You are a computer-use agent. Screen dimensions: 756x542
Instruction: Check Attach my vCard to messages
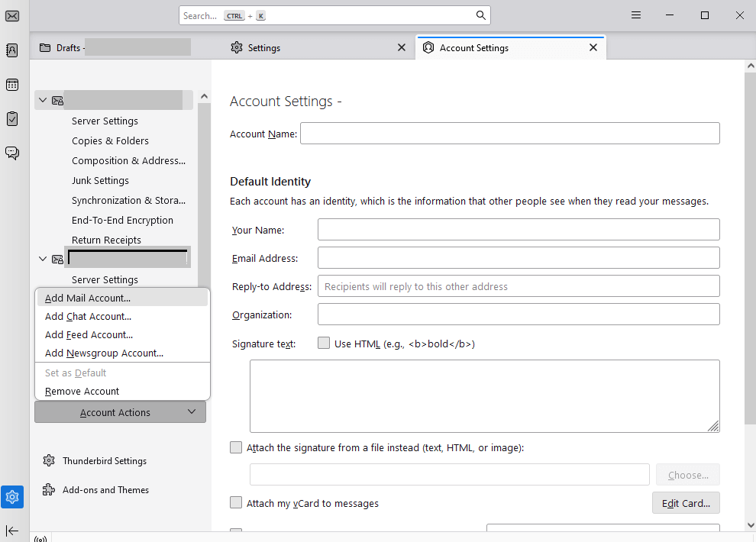pos(236,502)
